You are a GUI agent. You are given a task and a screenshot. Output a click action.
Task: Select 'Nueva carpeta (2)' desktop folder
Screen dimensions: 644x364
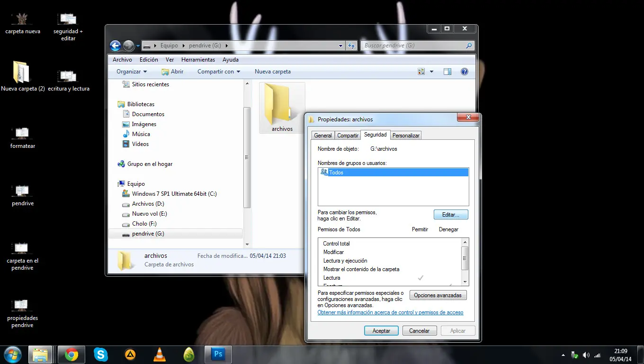tap(22, 76)
